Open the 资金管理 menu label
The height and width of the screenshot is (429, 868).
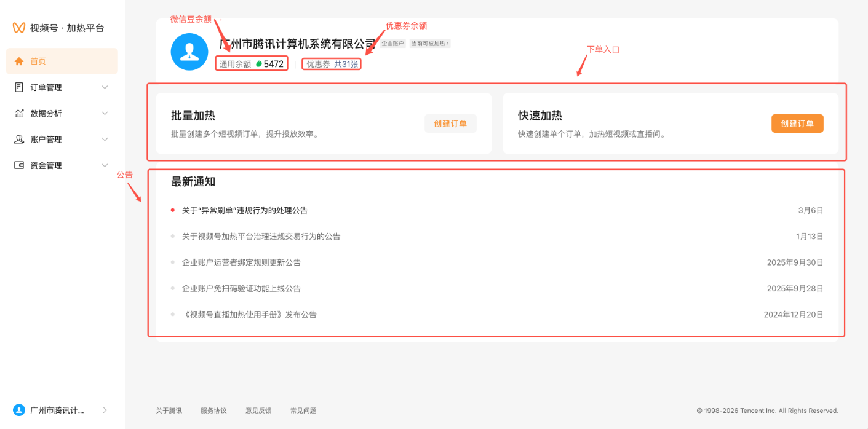[x=46, y=165]
